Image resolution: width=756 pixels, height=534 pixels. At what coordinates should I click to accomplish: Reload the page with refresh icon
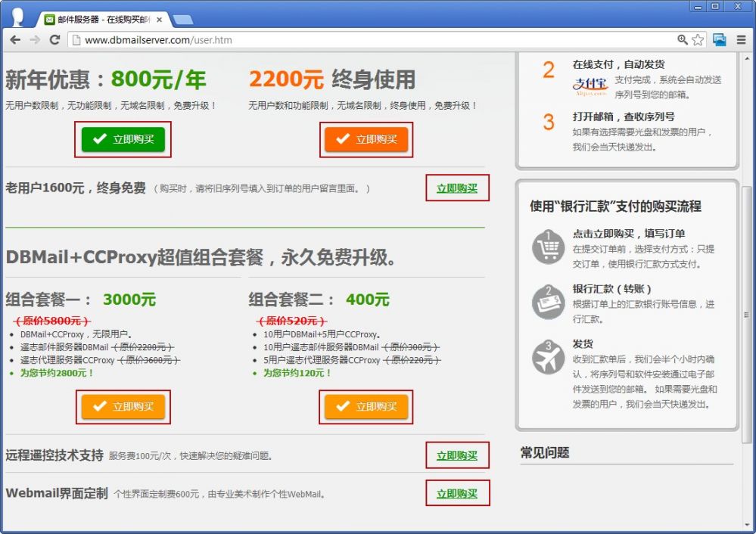click(x=54, y=40)
